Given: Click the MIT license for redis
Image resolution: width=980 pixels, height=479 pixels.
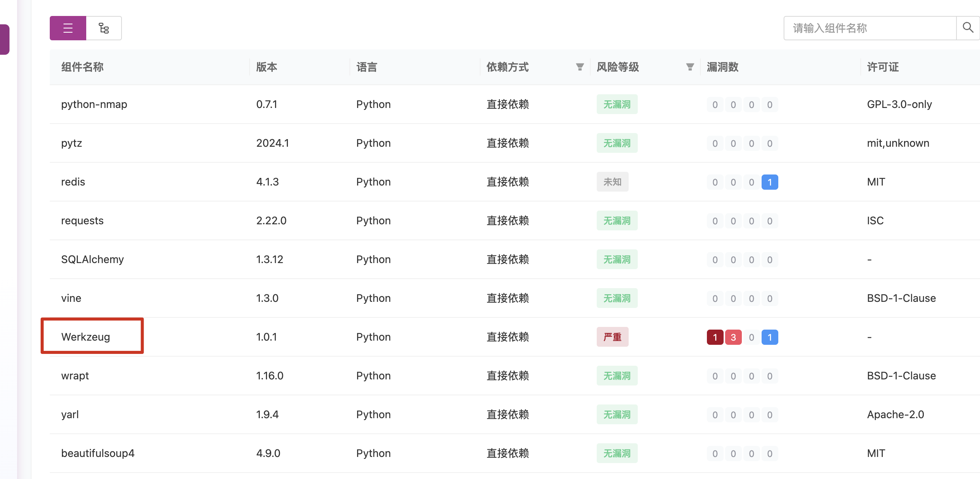Looking at the screenshot, I should click(876, 182).
